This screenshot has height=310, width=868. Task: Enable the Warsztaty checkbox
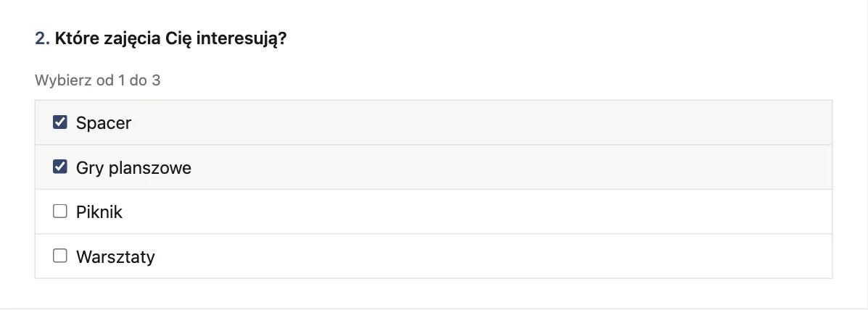(59, 255)
